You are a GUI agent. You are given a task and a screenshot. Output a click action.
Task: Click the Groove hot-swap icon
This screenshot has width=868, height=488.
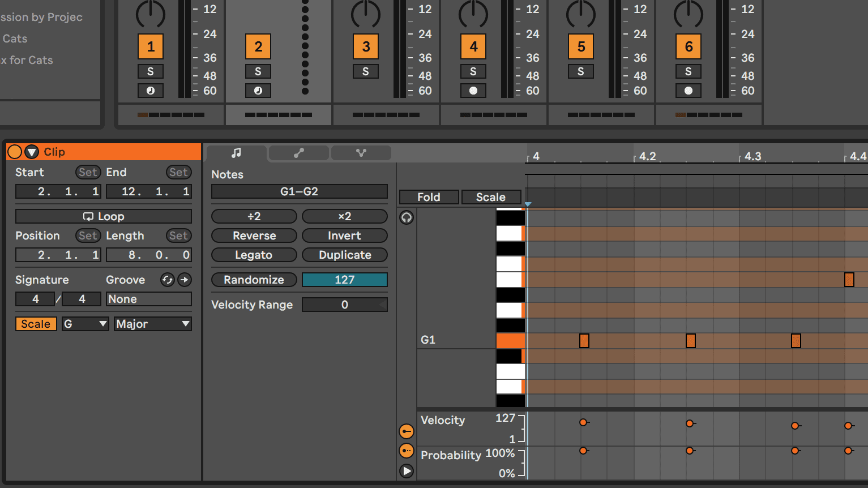coord(167,280)
